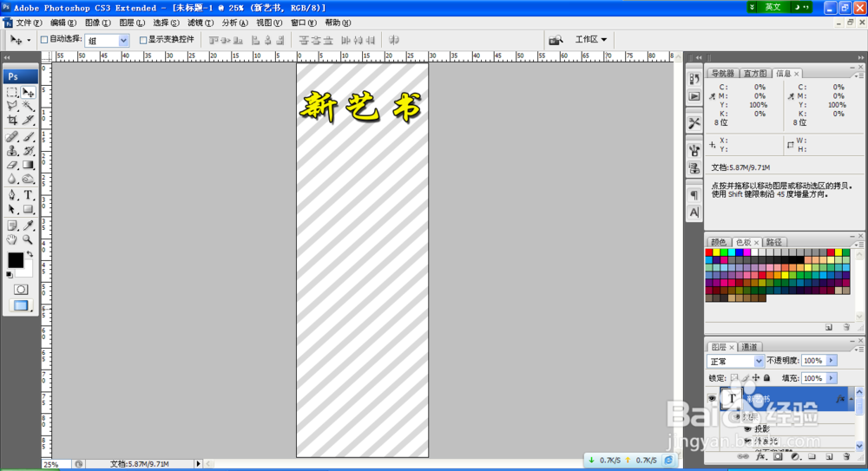Collapse the 新艺书 layer effects list
Screen dimensions: 868x471
click(x=852, y=398)
